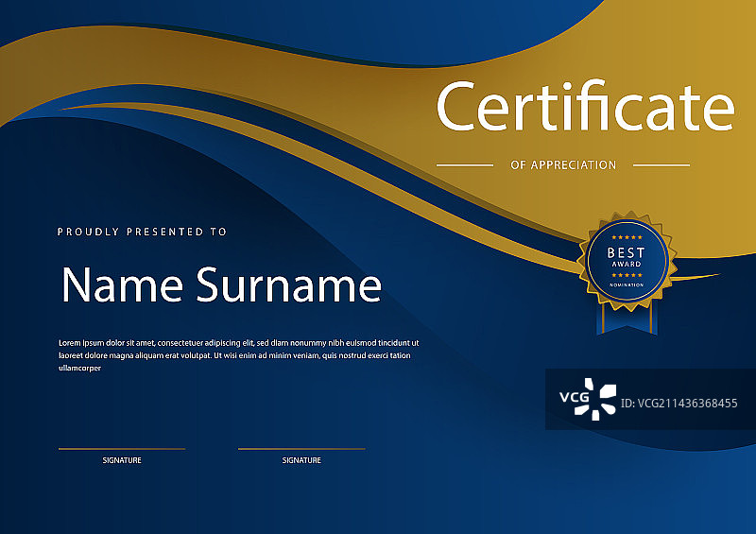Click the left signature line
The height and width of the screenshot is (534, 756).
[x=122, y=449]
